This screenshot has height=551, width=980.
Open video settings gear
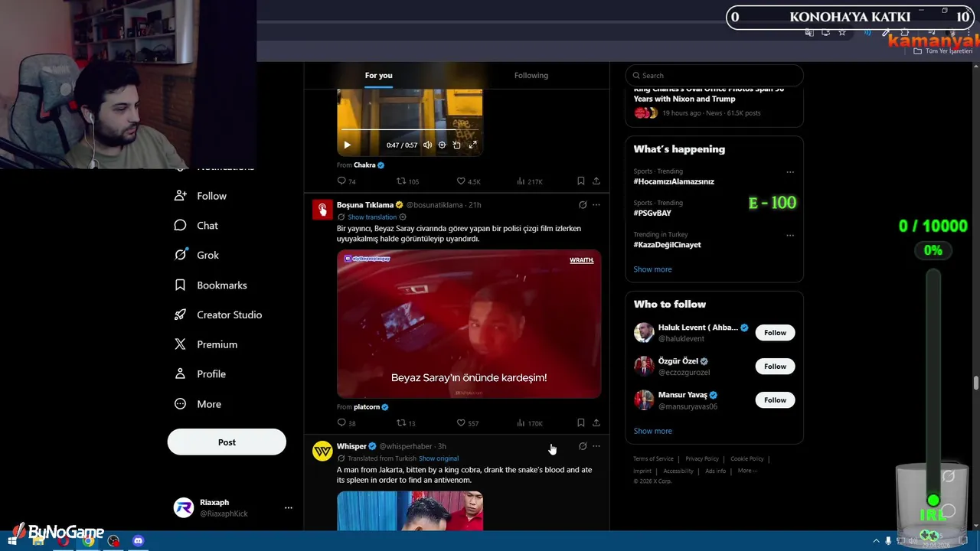(x=442, y=145)
